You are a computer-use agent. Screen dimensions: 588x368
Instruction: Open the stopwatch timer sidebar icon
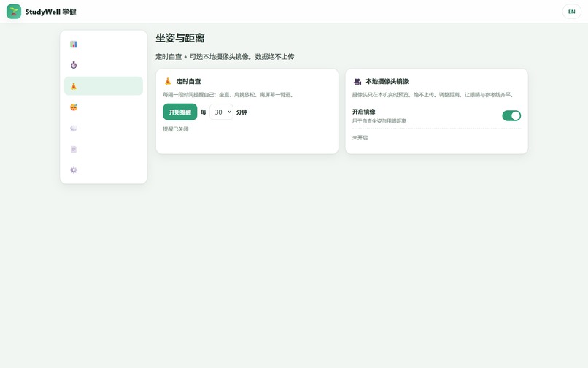[x=74, y=65]
